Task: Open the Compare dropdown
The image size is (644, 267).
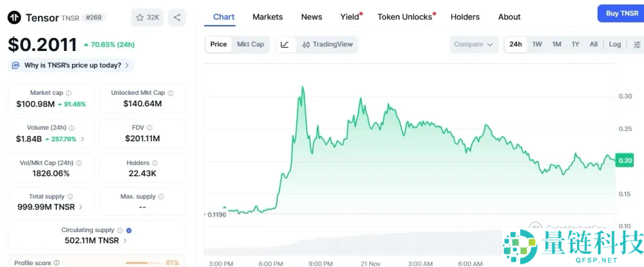Action: point(473,44)
